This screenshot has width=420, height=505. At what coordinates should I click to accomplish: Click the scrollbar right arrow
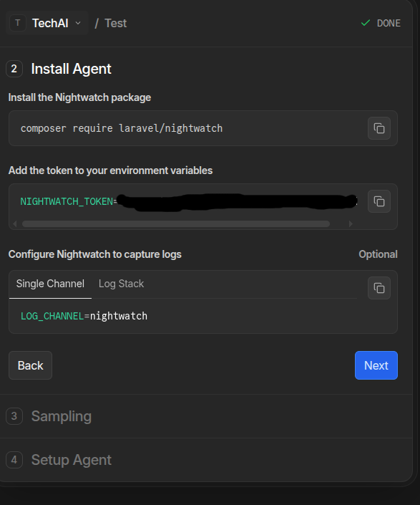click(x=351, y=223)
